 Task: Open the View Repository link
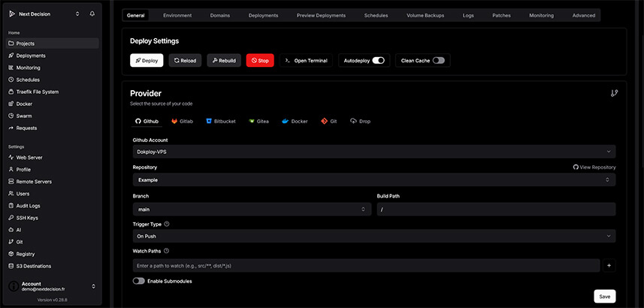594,167
